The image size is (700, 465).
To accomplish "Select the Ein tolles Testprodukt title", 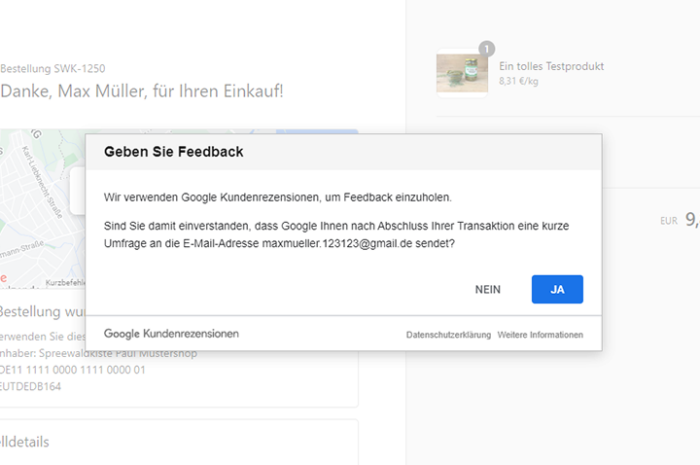I will coord(551,66).
